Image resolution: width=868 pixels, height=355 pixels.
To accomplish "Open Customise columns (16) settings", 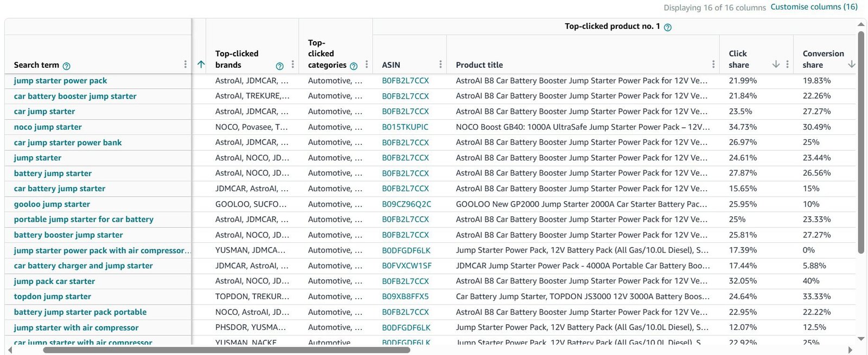I will 814,7.
